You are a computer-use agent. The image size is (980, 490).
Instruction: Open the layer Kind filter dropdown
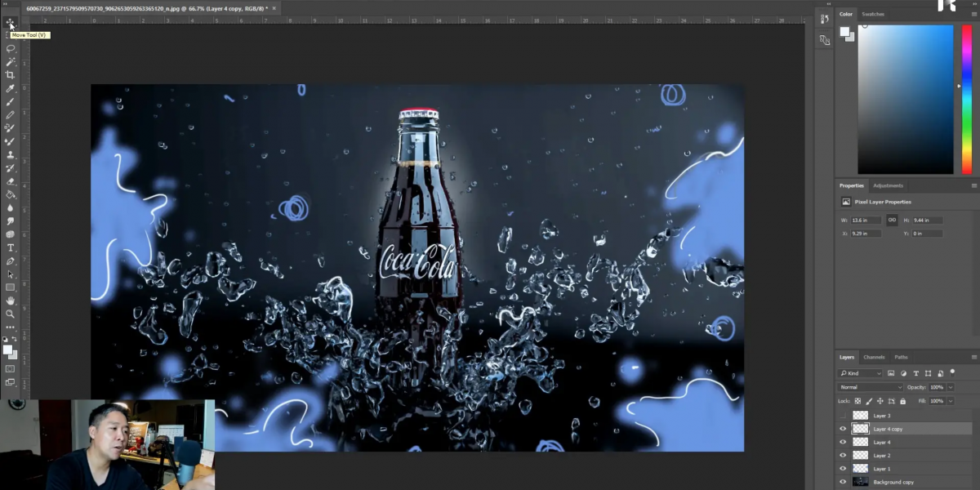click(x=860, y=373)
